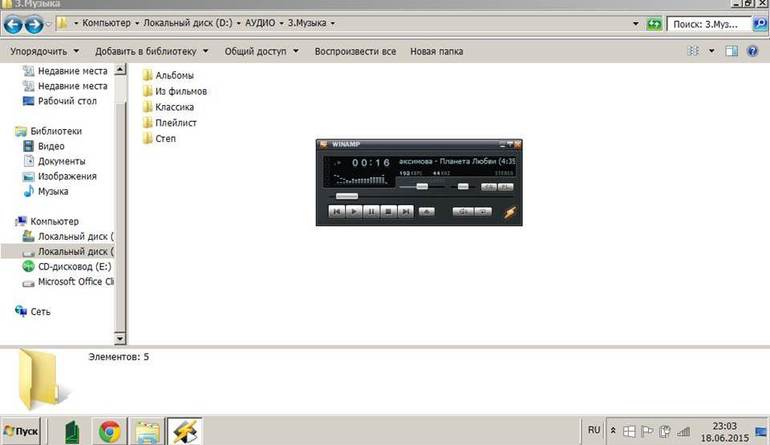Click the Winamp lightning bolt logo

point(510,213)
